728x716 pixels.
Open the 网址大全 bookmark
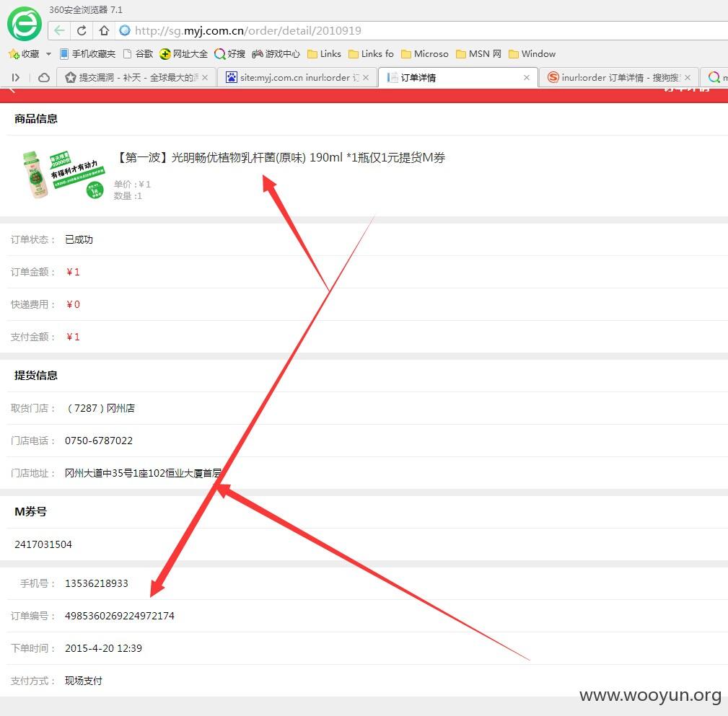[183, 54]
